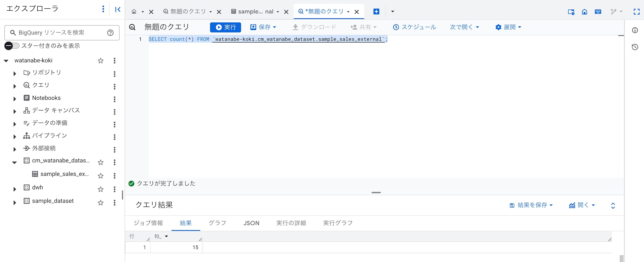Viewport: 644px width, 262px height.
Task: Open more options for dwh dataset
Action: point(114,189)
